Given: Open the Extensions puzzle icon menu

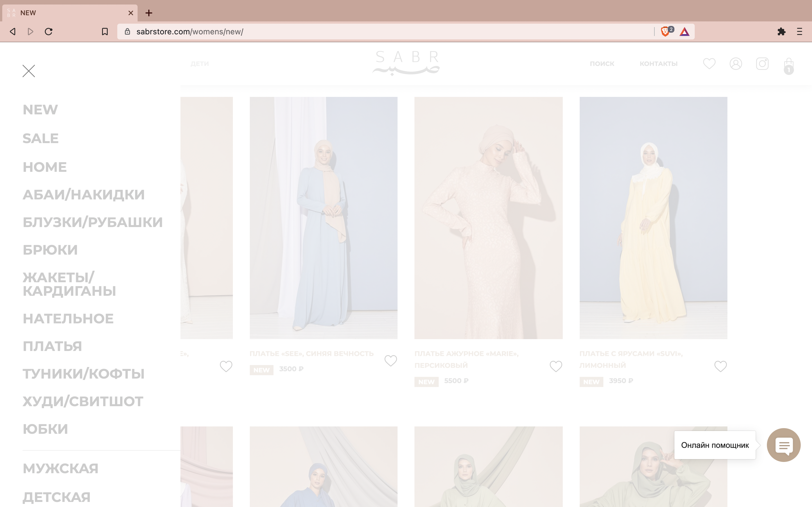Looking at the screenshot, I should (x=781, y=32).
